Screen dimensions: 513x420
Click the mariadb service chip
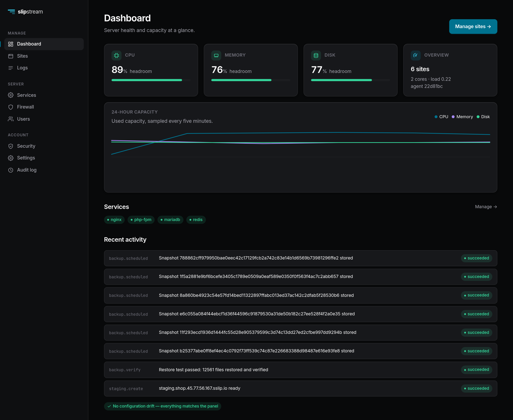(x=170, y=220)
